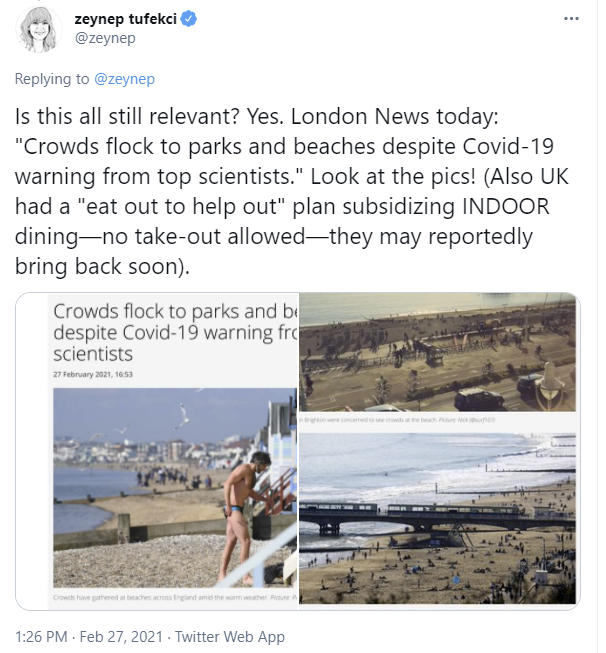This screenshot has width=606, height=653.
Task: Click zeynep tufekci's profile avatar
Action: pyautogui.click(x=39, y=29)
